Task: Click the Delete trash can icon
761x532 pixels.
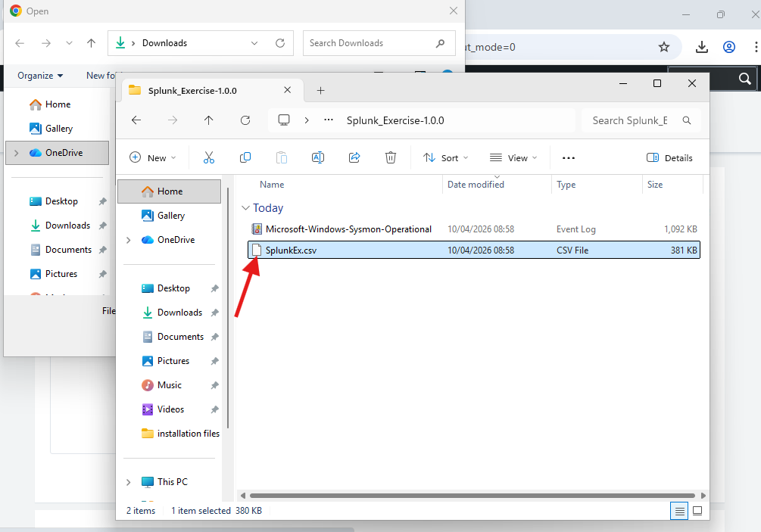Action: tap(391, 157)
